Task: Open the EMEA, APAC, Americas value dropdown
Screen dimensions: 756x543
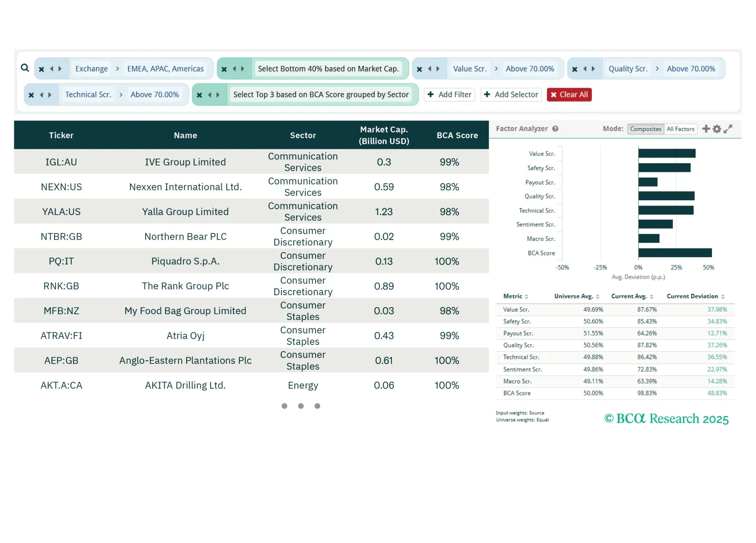Action: click(165, 69)
